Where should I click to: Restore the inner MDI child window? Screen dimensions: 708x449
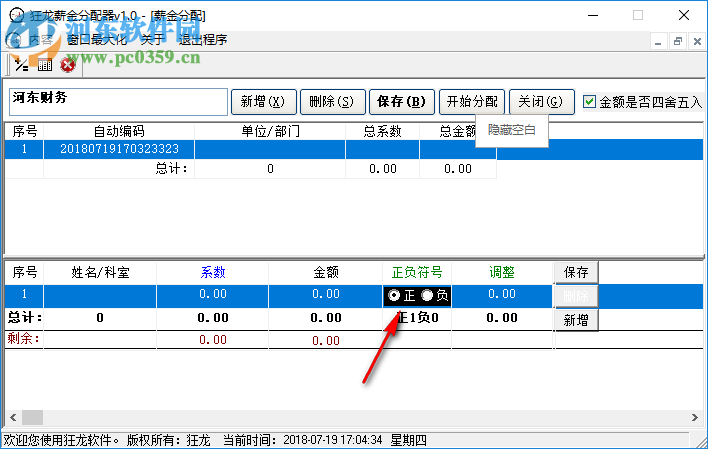[677, 42]
